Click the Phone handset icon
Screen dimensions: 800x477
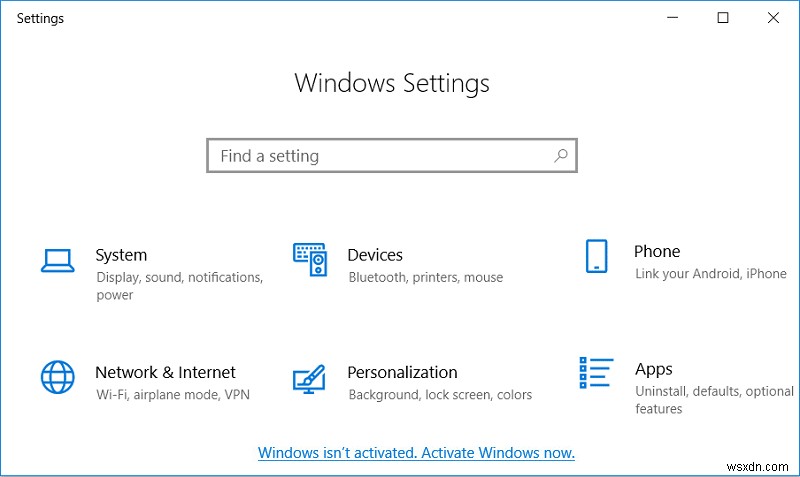click(x=596, y=257)
